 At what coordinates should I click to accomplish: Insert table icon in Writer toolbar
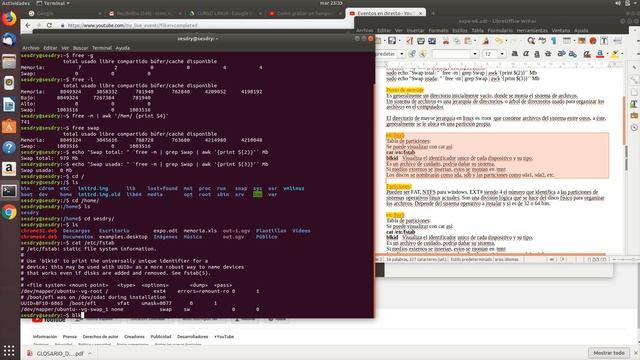click(x=567, y=40)
